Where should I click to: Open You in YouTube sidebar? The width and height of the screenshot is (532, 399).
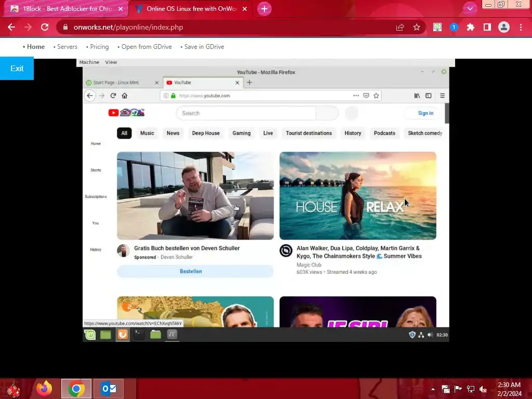click(96, 223)
